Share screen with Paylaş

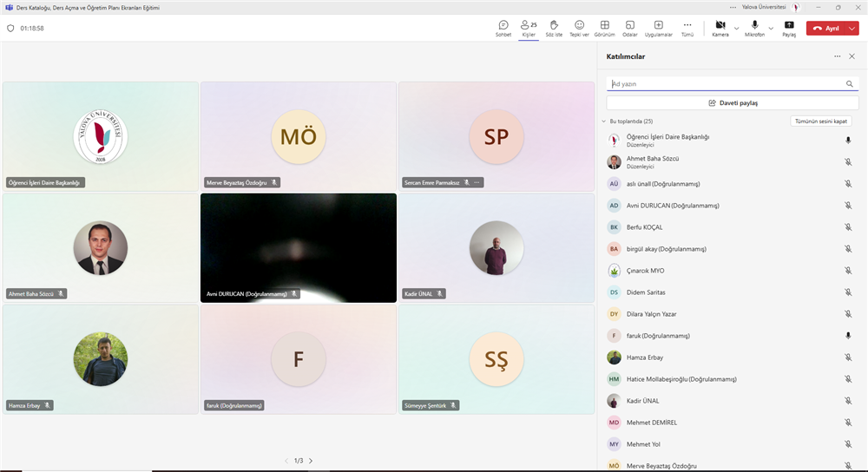[x=789, y=29]
